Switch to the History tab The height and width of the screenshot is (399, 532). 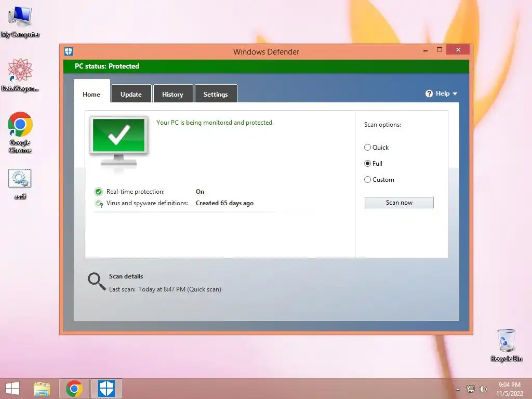172,95
